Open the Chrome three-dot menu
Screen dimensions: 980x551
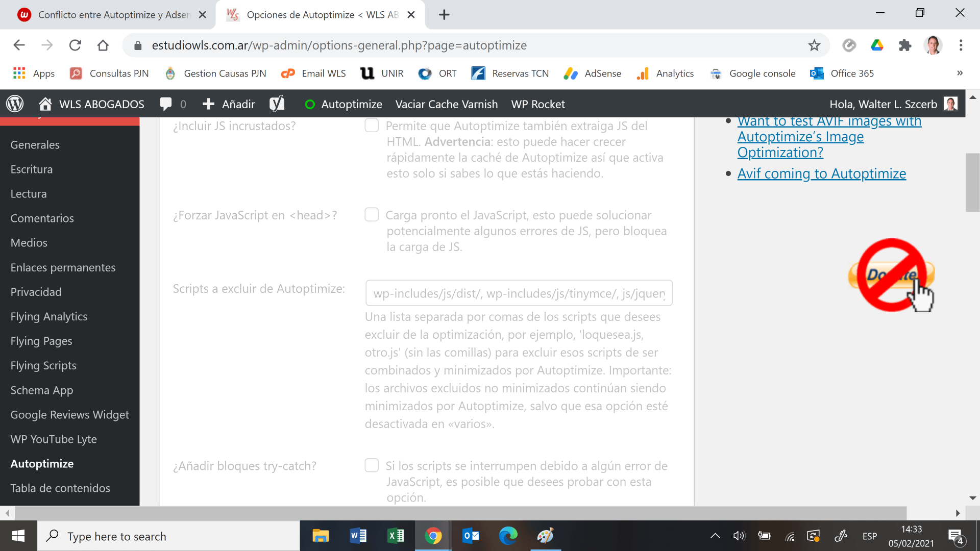[961, 45]
